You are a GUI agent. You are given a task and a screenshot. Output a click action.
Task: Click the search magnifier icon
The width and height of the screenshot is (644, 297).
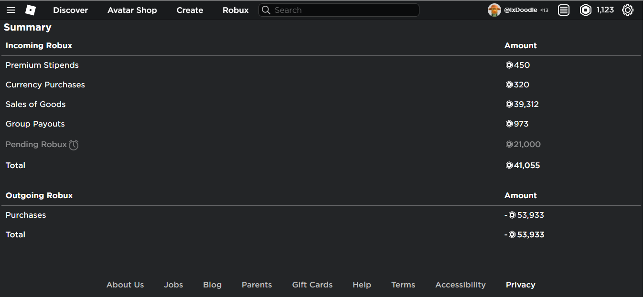(x=266, y=10)
